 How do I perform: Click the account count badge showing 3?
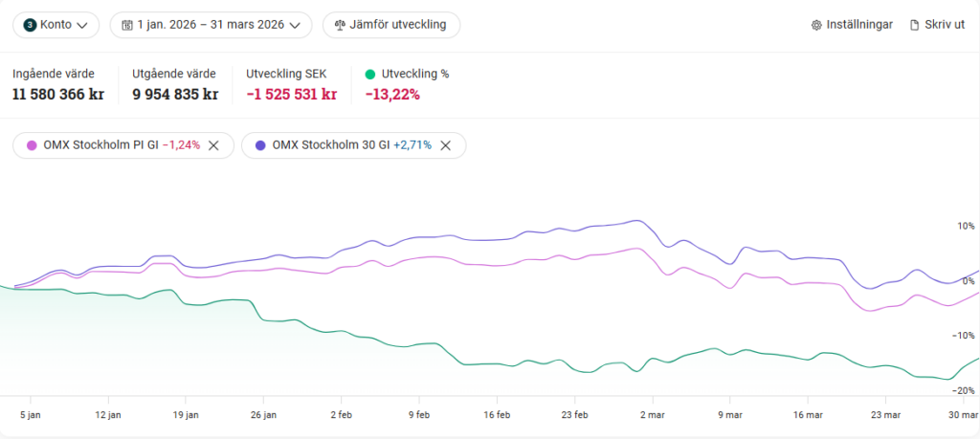pyautogui.click(x=30, y=25)
